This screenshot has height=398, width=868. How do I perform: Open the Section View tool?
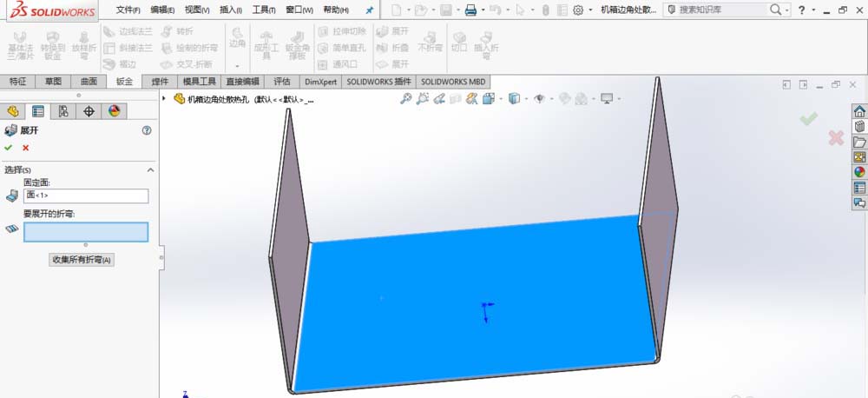pos(455,99)
